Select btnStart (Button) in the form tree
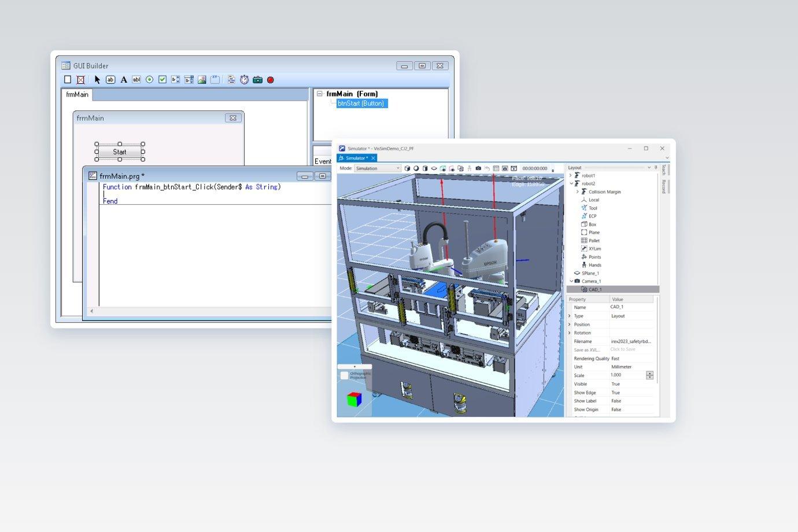 [x=362, y=104]
